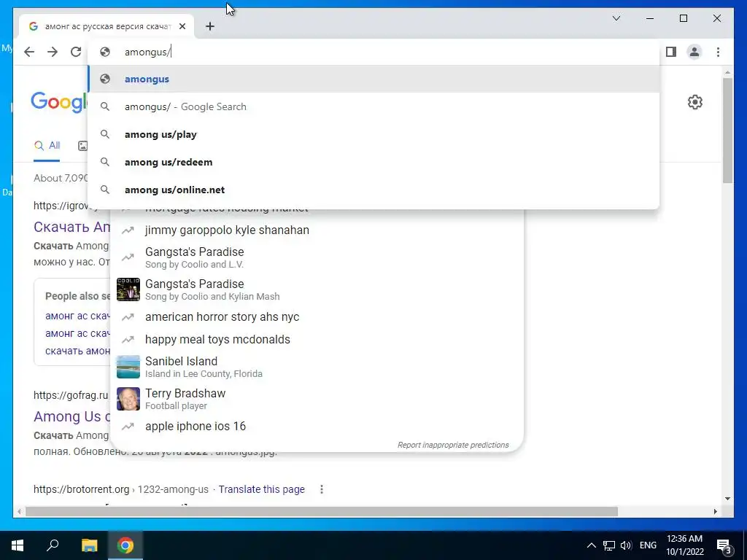Choose 'amongus/ - Google Search' suggestion
This screenshot has height=560, width=747.
(374, 106)
